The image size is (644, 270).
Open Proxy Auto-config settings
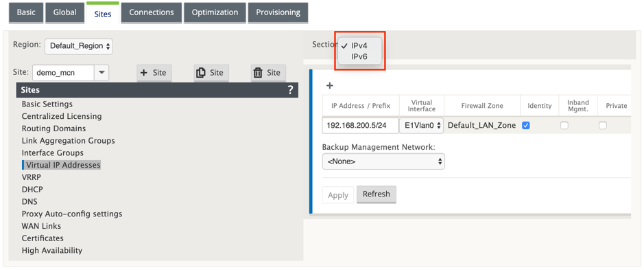pyautogui.click(x=72, y=214)
